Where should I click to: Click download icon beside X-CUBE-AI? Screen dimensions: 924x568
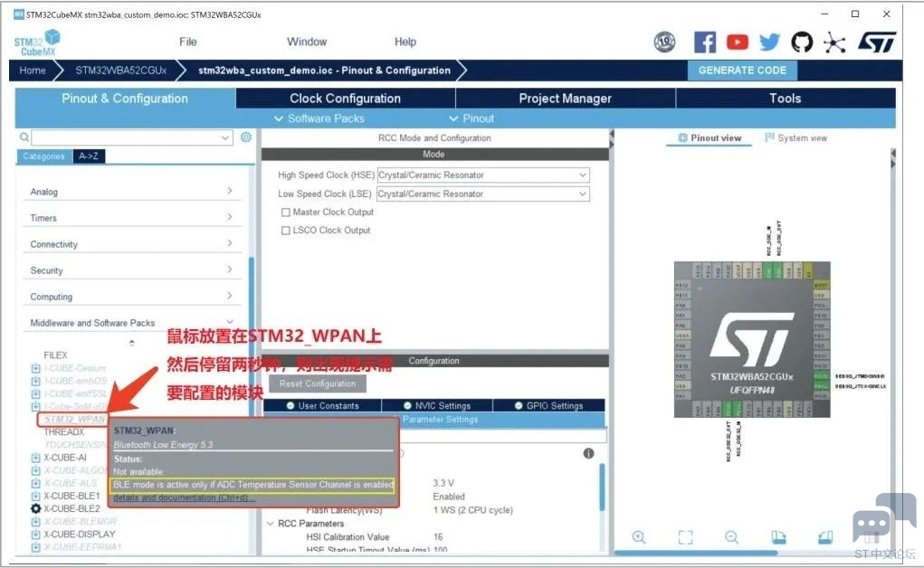tap(35, 458)
